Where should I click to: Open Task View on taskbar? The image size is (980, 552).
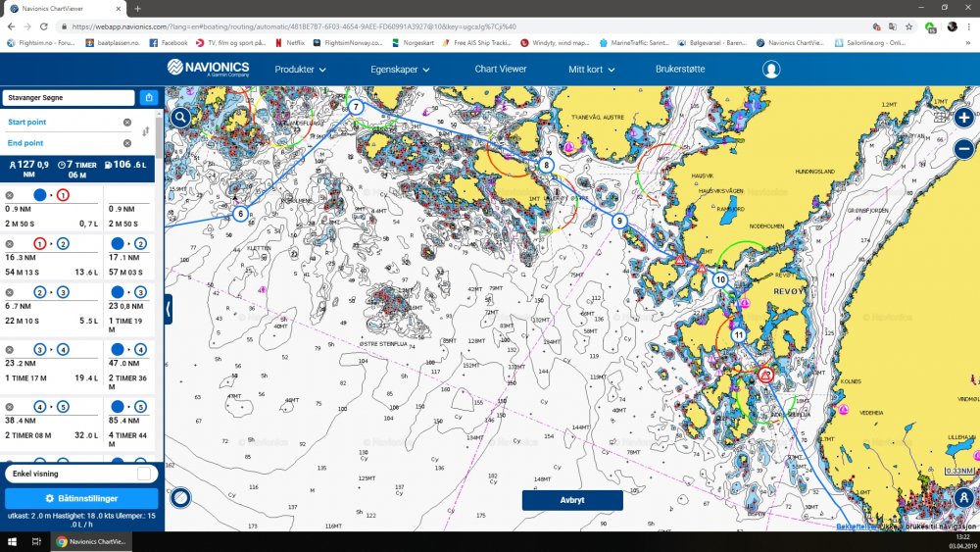(x=36, y=541)
